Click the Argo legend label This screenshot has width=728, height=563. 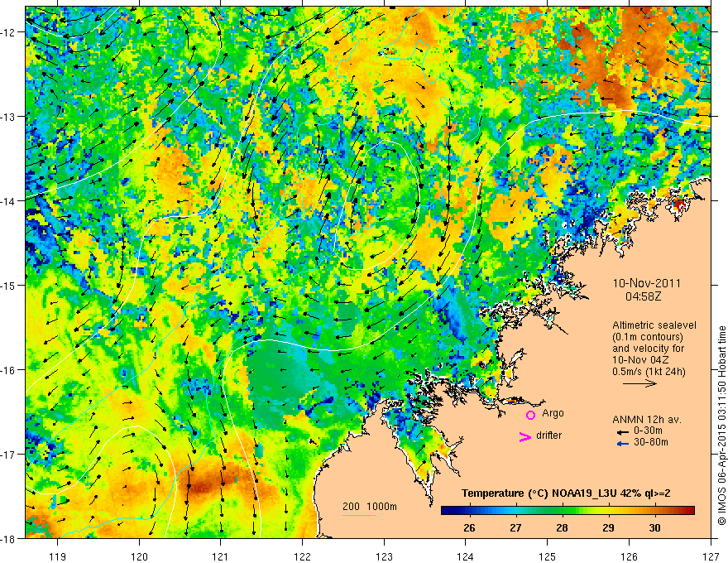pyautogui.click(x=553, y=413)
